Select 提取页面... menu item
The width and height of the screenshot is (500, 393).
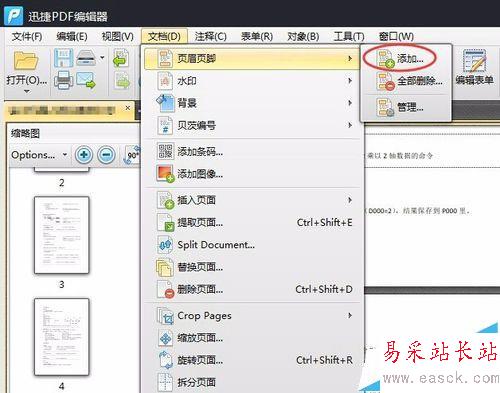click(251, 222)
